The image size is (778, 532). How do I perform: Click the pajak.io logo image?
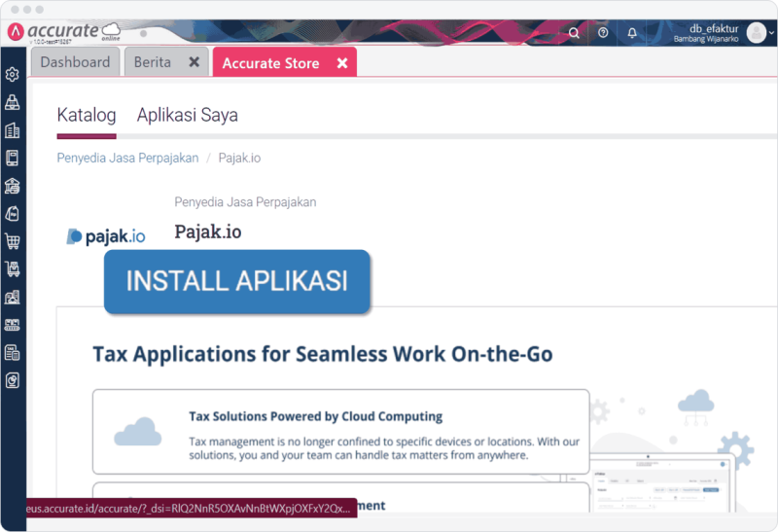tap(106, 236)
